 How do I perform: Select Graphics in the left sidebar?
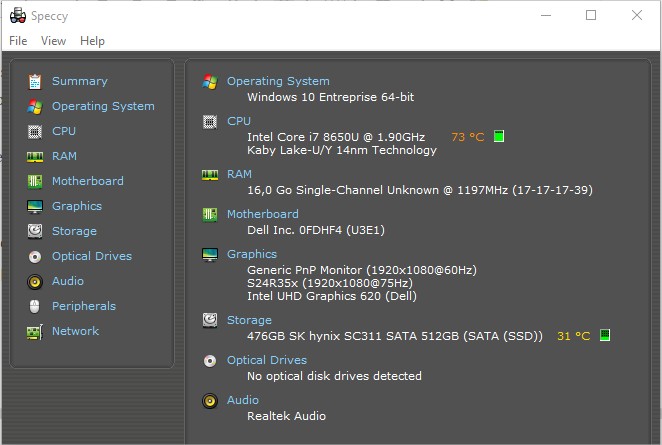click(x=77, y=206)
